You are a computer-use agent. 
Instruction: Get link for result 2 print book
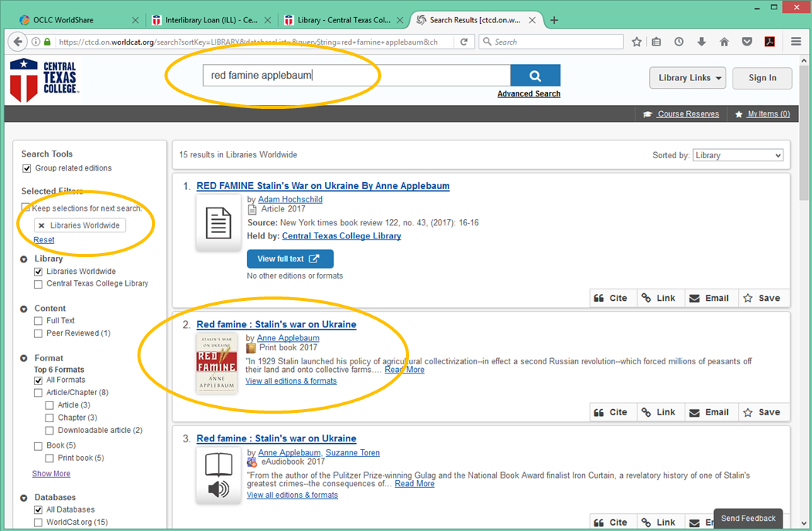pos(658,412)
